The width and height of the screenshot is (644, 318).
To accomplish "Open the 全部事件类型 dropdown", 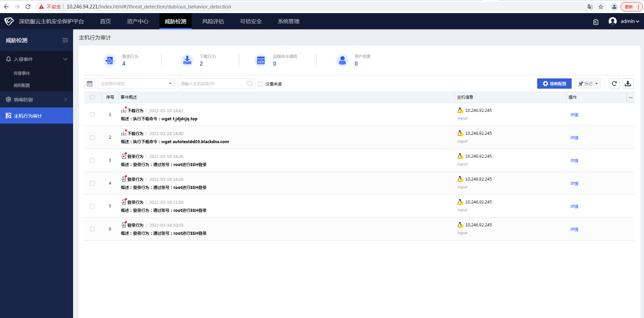I will 136,84.
